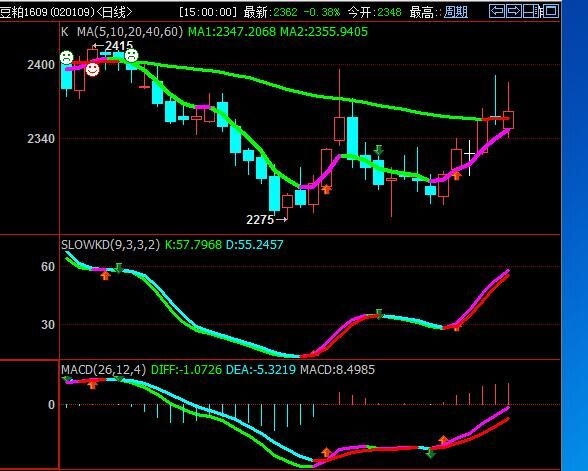Click the MA1:2347.2068 value label
Screen dimensions: 588x471
click(232, 32)
